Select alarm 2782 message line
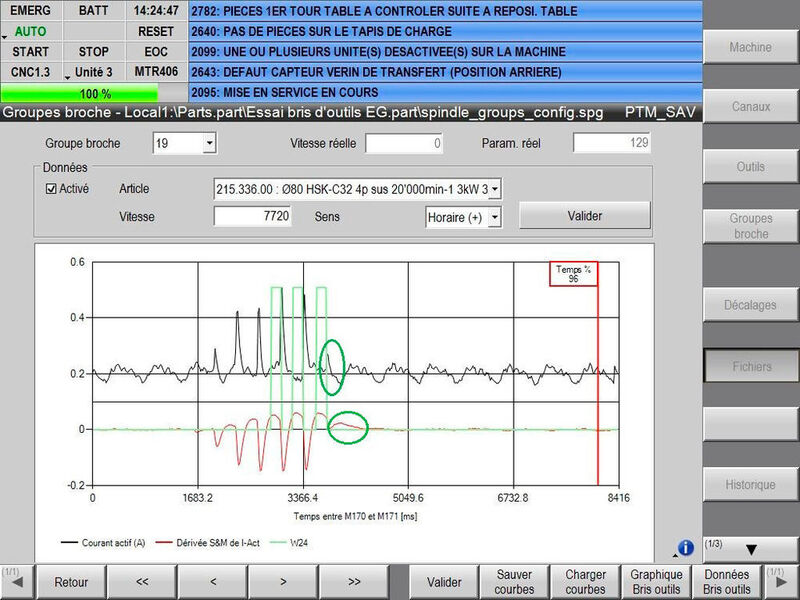 (x=445, y=11)
